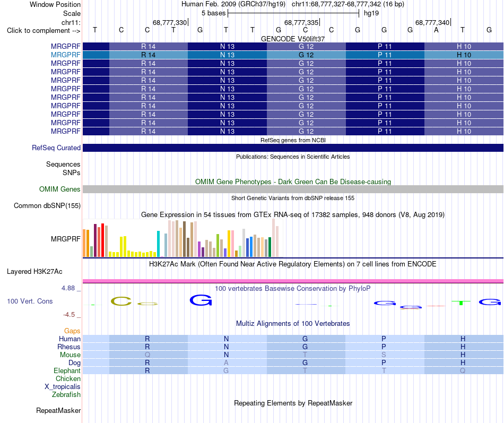The image size is (504, 423).
Task: Click the 'H 10' codon in the highlighted MRGPRF row
Action: pos(464,55)
